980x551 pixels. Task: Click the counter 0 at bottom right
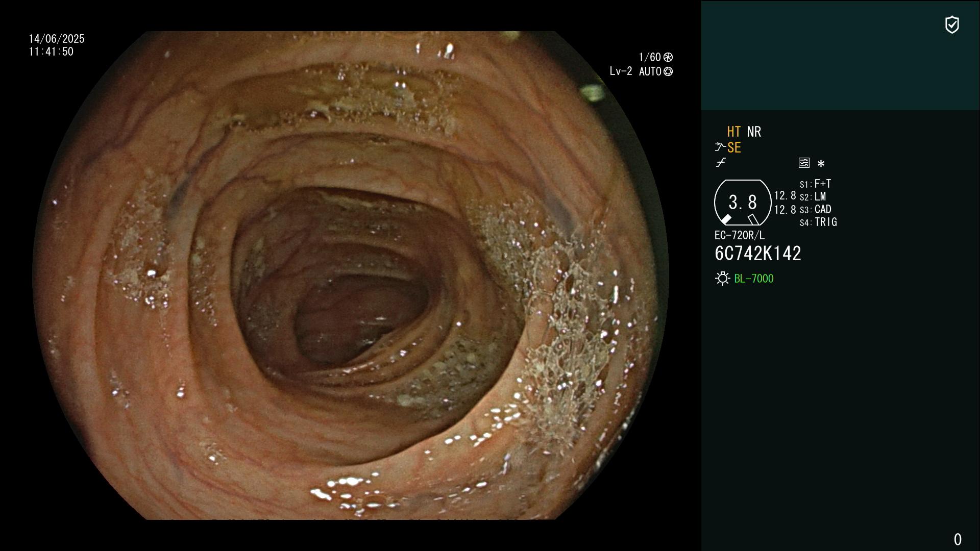pyautogui.click(x=958, y=539)
